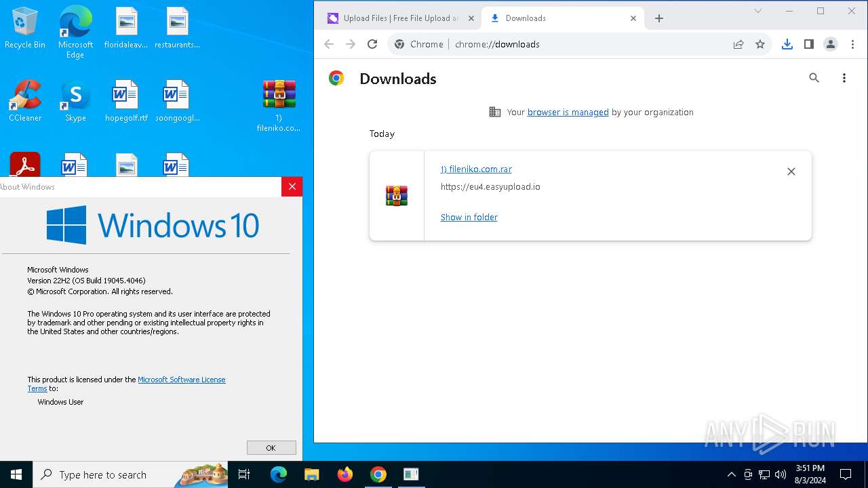The image size is (868, 488).
Task: Open the tab search chevron
Action: pos(758,11)
